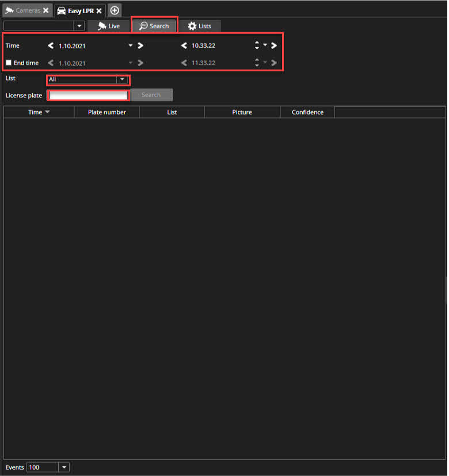Sort results by Time column header
The image size is (449, 476).
(x=39, y=112)
